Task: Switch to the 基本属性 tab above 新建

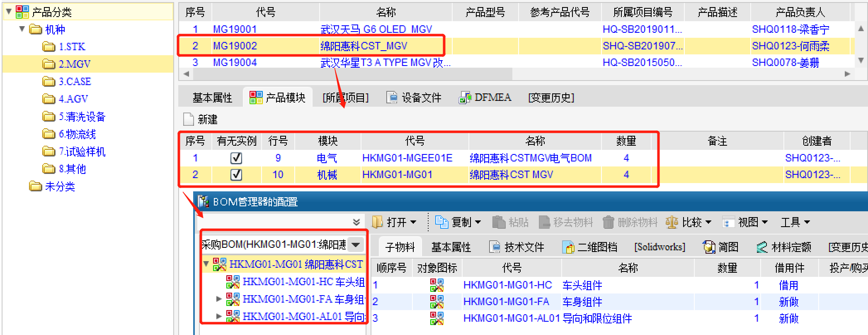Action: click(x=212, y=98)
